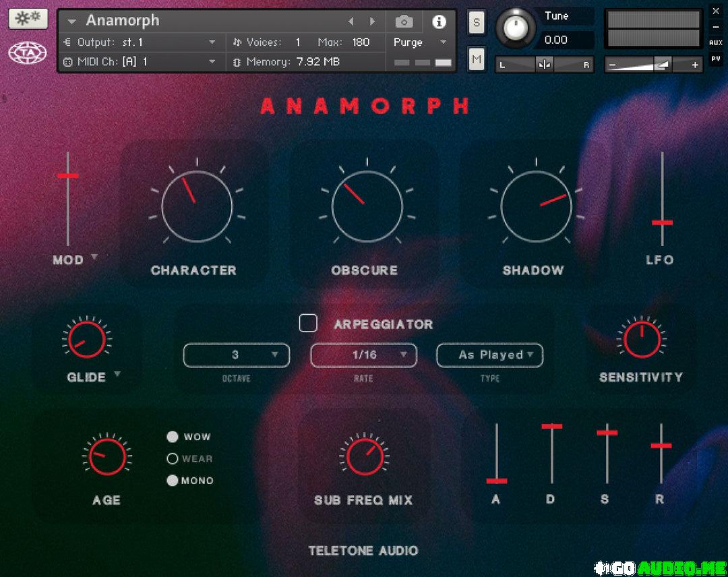This screenshot has width=728, height=577.
Task: Click the Shadow knob
Action: [537, 206]
